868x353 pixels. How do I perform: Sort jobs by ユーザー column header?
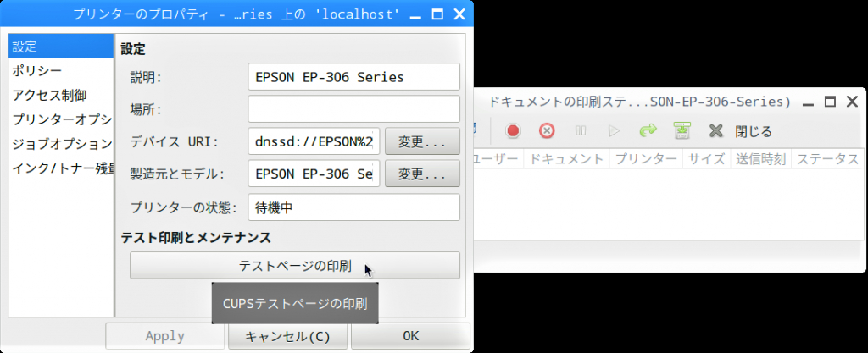[x=499, y=159]
